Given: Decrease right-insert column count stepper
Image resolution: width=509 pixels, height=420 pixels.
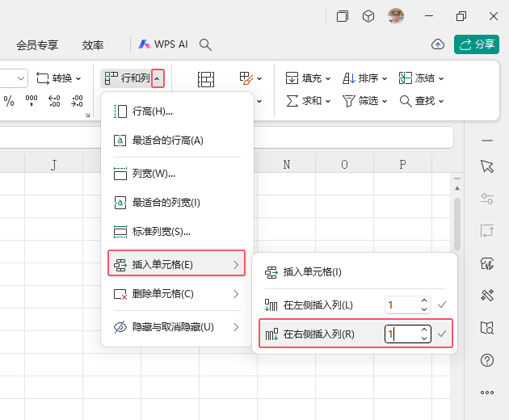Looking at the screenshot, I should pos(424,338).
